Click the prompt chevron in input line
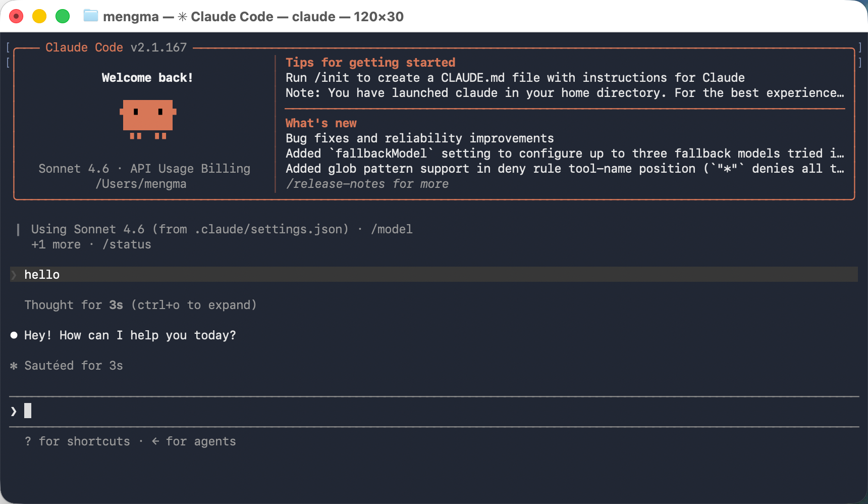Viewport: 868px width, 504px height. (x=14, y=411)
